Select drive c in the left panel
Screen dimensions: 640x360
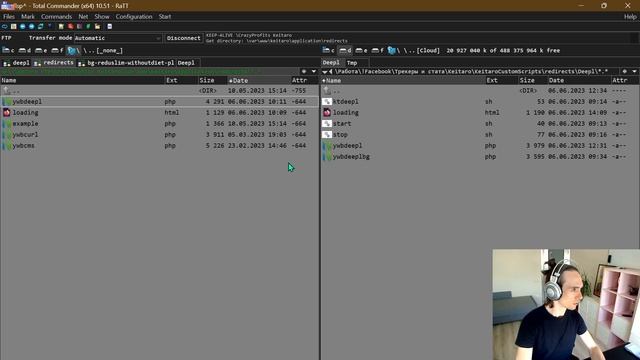coord(8,51)
